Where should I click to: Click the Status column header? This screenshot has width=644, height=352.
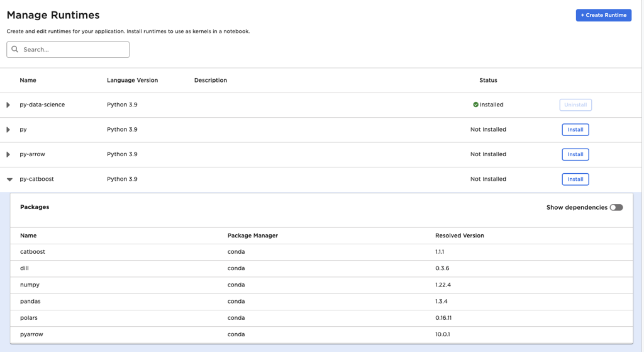pos(487,80)
